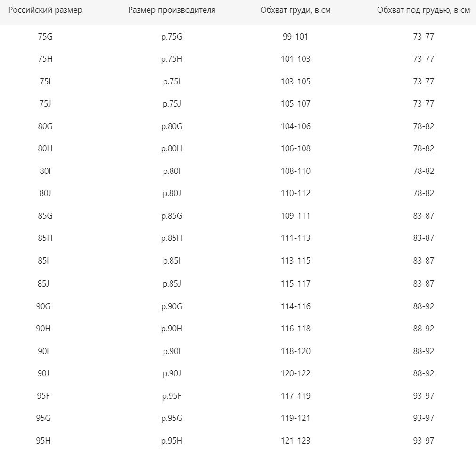
Task: Click Russian size cell 75J
Action: coord(45,104)
